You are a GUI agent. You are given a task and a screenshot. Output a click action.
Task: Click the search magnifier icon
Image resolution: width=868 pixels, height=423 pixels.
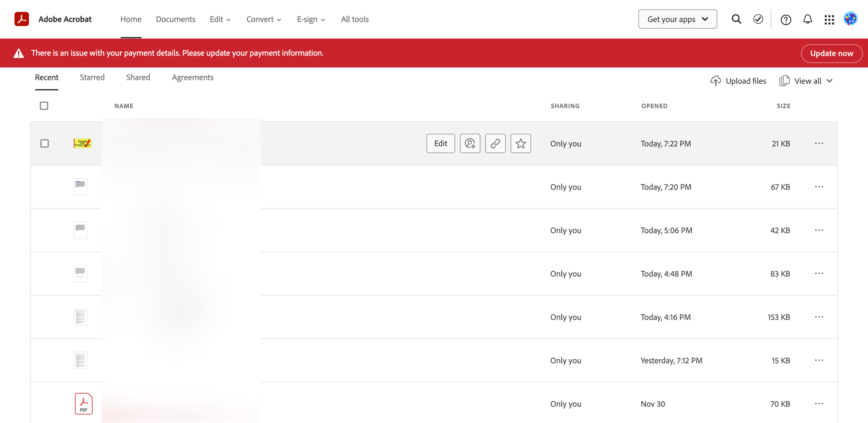(736, 19)
